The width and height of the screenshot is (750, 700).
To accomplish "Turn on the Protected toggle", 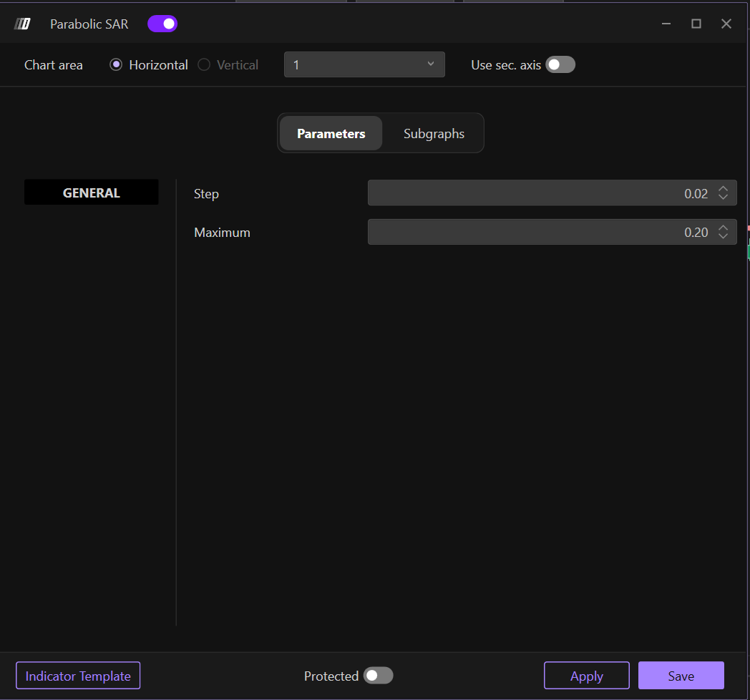I will 378,676.
